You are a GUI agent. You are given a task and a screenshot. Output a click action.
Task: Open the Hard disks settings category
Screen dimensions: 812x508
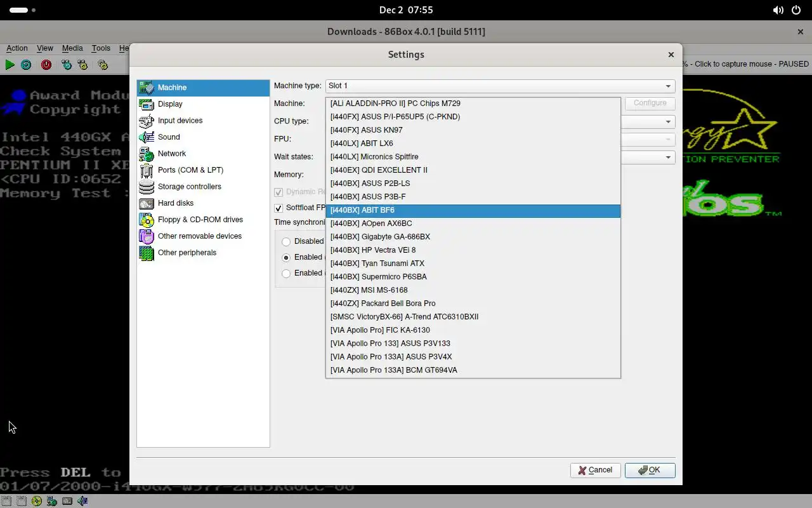(x=203, y=203)
